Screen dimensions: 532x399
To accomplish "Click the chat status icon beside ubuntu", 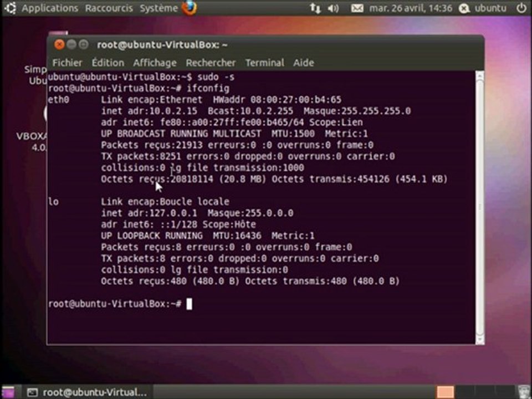I will [464, 8].
